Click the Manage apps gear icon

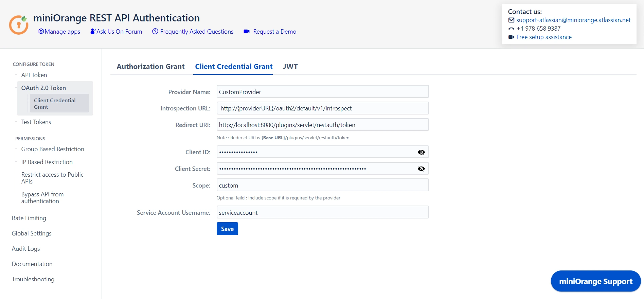41,31
